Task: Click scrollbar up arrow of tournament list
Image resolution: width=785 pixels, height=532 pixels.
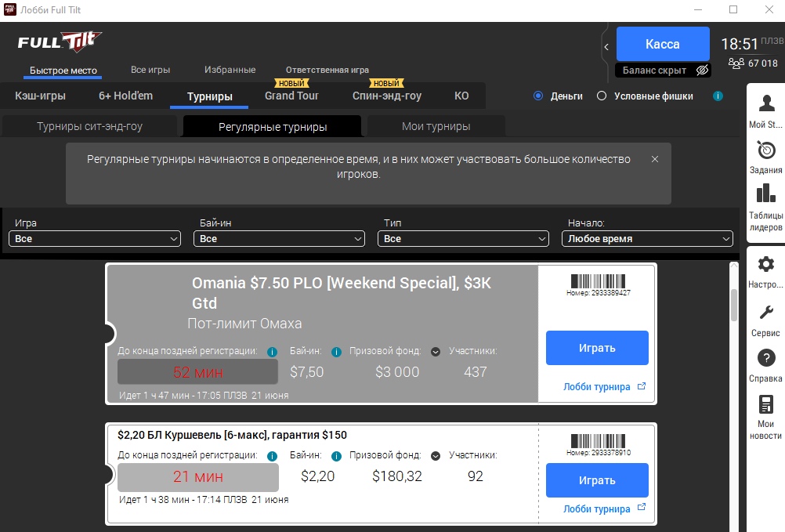Action: coord(734,266)
